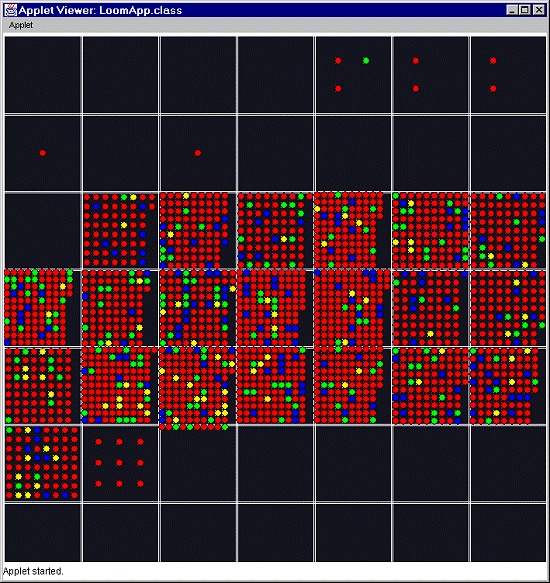Viewport: 550px width, 583px height.
Task: Click the top-left red dot of the nine-dot cell
Action: 99,442
